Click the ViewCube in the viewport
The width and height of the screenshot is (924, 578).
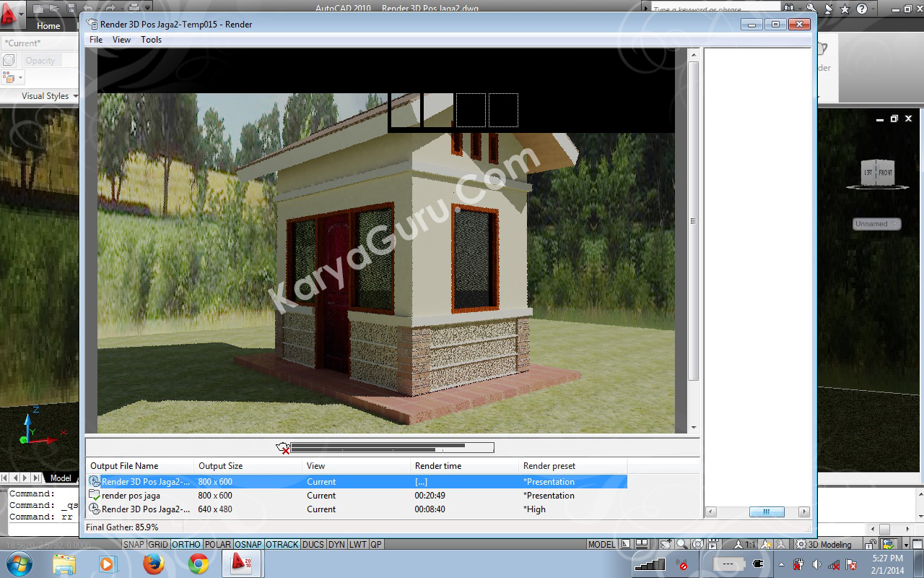tap(878, 173)
